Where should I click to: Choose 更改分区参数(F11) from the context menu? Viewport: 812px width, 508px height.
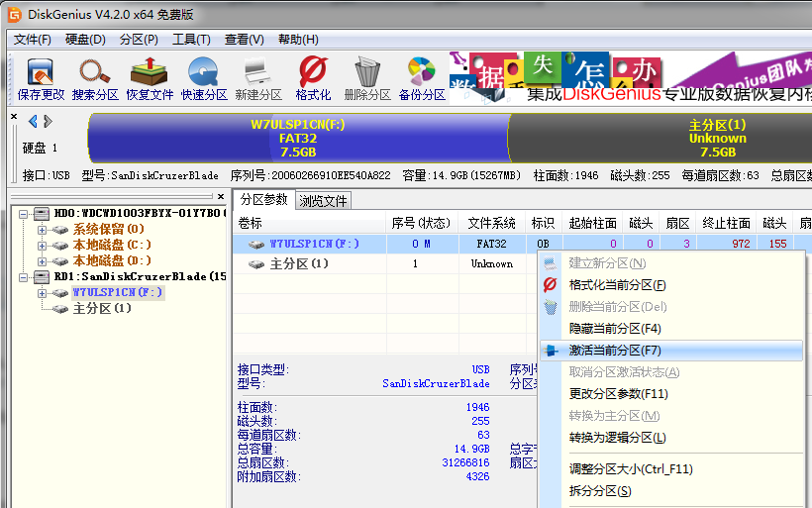tap(671, 393)
